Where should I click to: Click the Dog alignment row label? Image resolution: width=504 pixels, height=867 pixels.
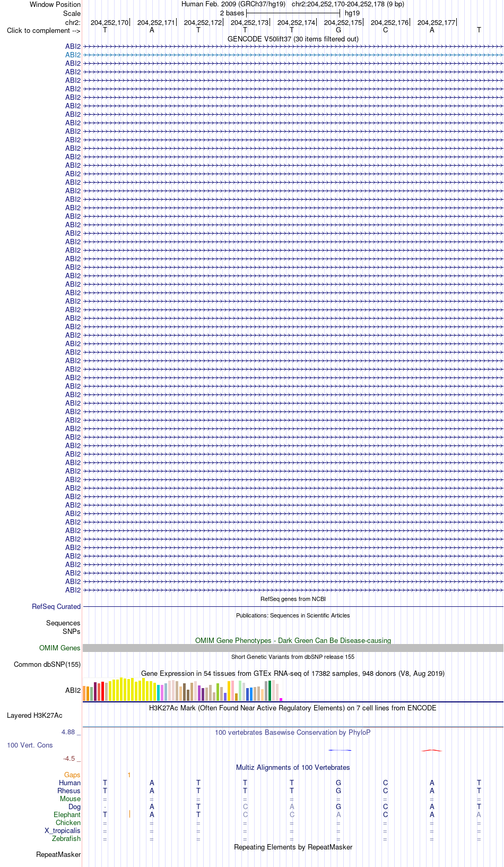pyautogui.click(x=75, y=806)
